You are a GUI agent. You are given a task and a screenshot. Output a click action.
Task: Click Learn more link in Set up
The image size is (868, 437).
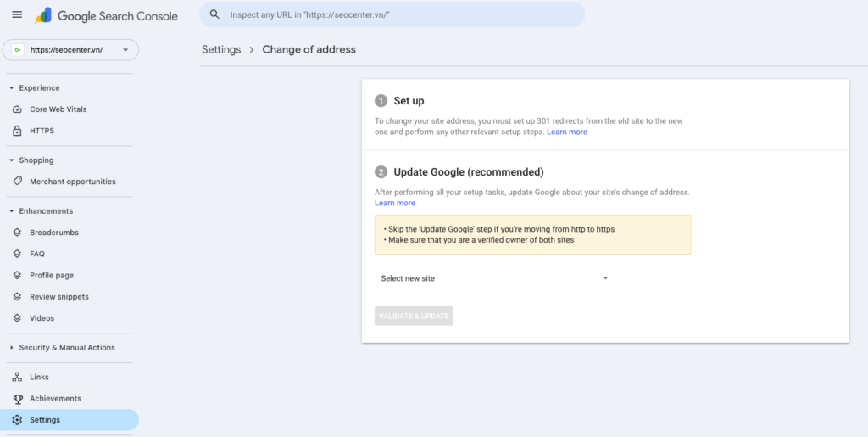pyautogui.click(x=567, y=132)
